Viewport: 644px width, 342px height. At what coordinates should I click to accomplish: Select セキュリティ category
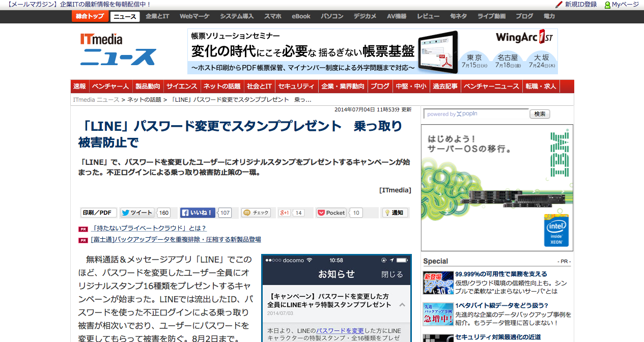[297, 87]
